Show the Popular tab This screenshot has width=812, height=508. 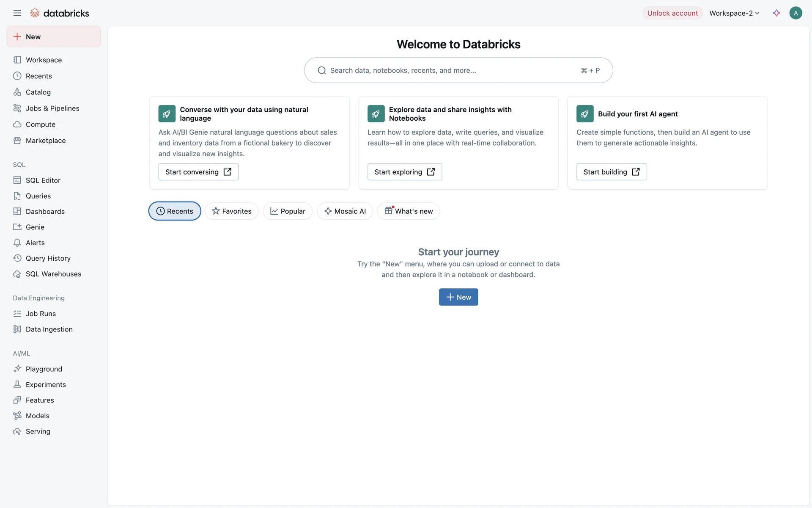tap(288, 211)
